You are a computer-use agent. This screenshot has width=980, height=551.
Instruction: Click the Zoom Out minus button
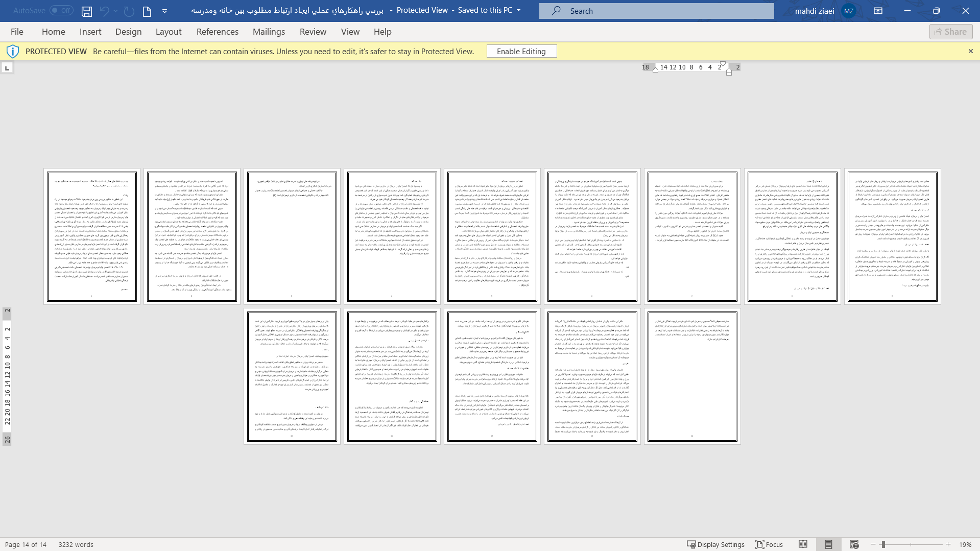[873, 544]
